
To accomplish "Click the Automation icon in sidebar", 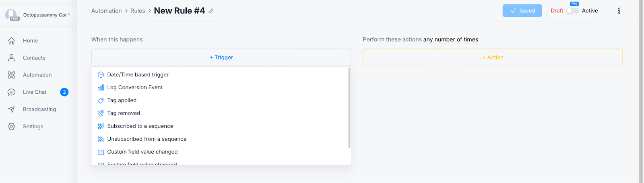I will click(12, 75).
